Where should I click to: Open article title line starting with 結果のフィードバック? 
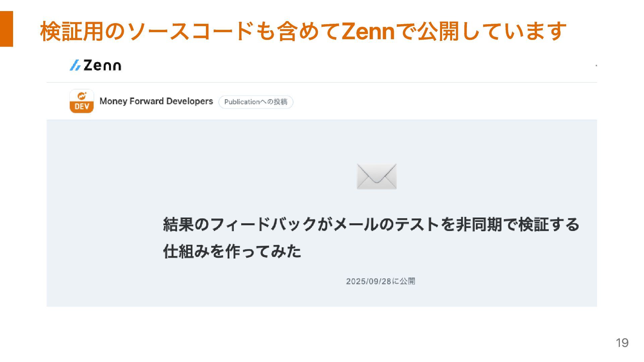point(371,224)
